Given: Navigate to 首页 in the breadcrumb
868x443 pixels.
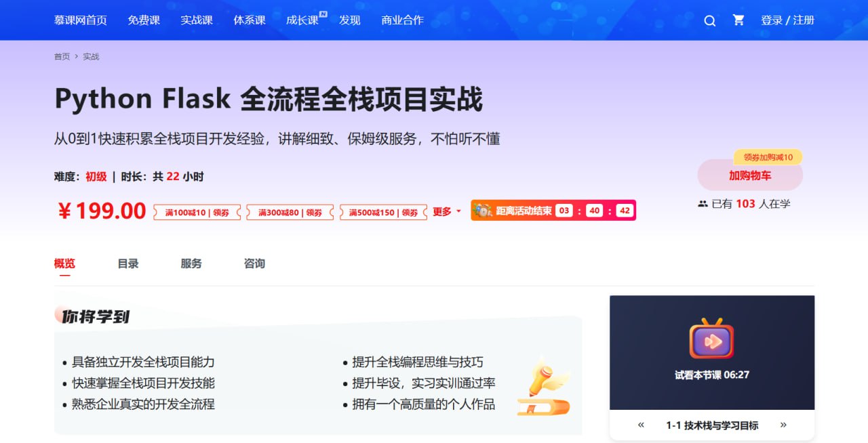Looking at the screenshot, I should tap(61, 56).
